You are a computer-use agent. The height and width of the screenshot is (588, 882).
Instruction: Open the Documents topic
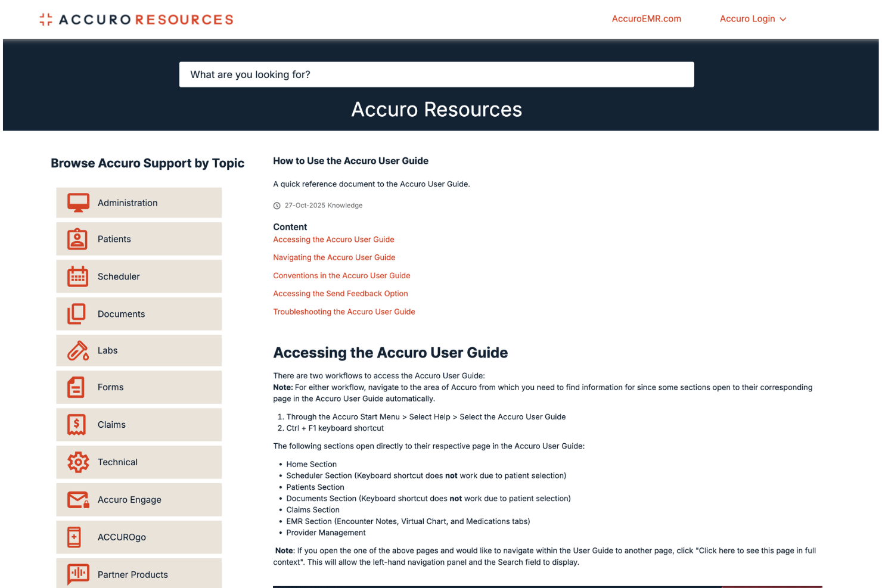pyautogui.click(x=139, y=314)
